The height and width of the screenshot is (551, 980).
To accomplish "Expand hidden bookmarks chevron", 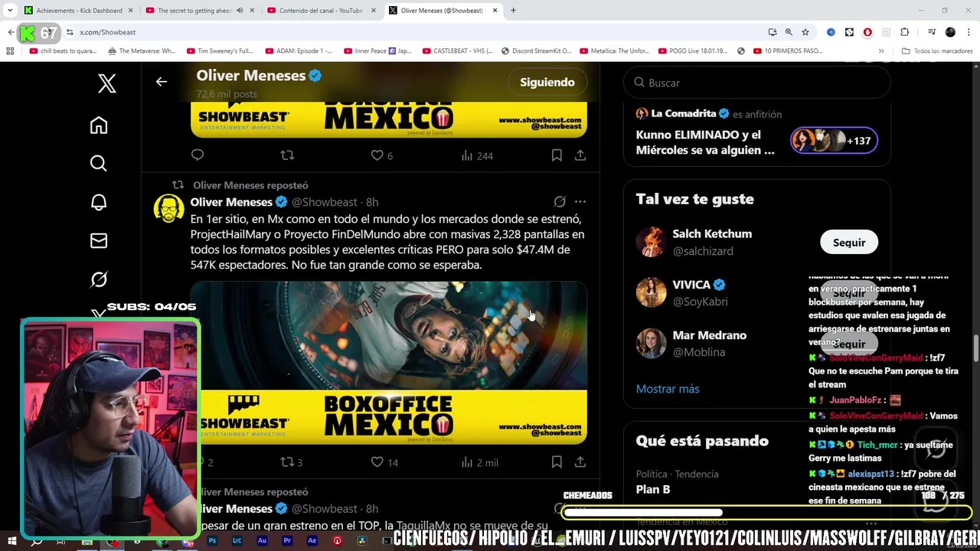I will [x=881, y=51].
